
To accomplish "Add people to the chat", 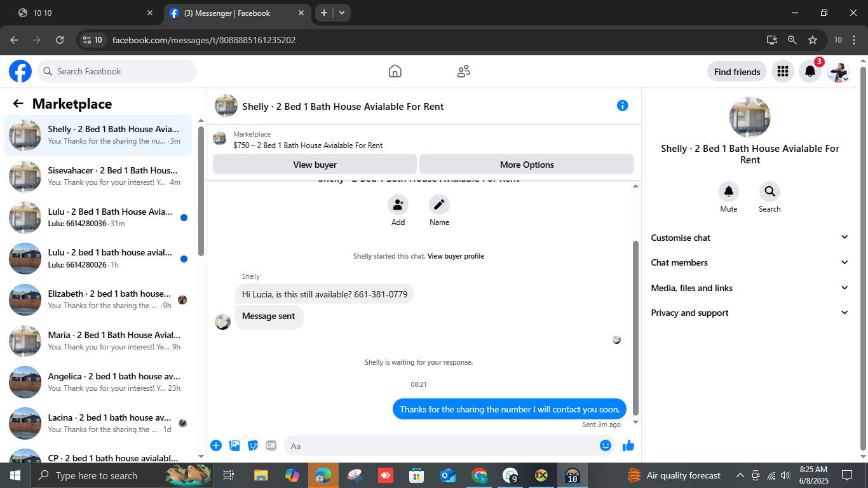I will (398, 205).
